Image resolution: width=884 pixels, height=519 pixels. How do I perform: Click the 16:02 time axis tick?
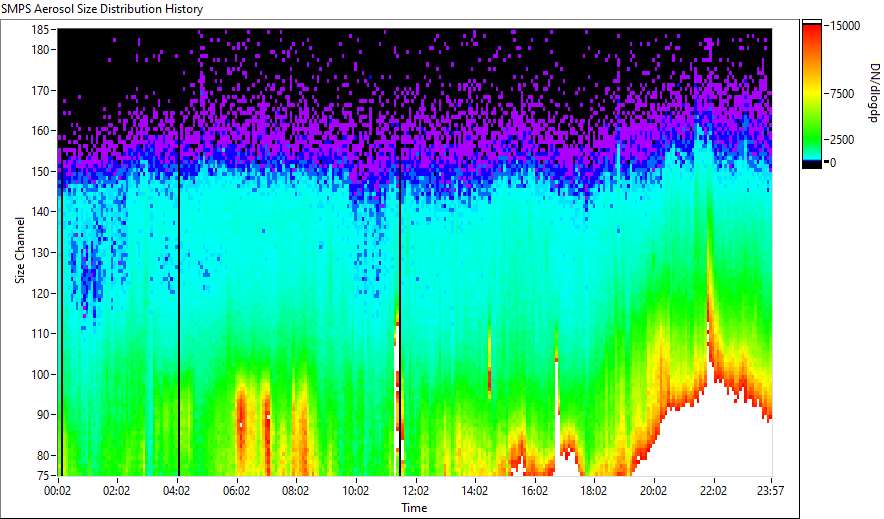point(534,491)
